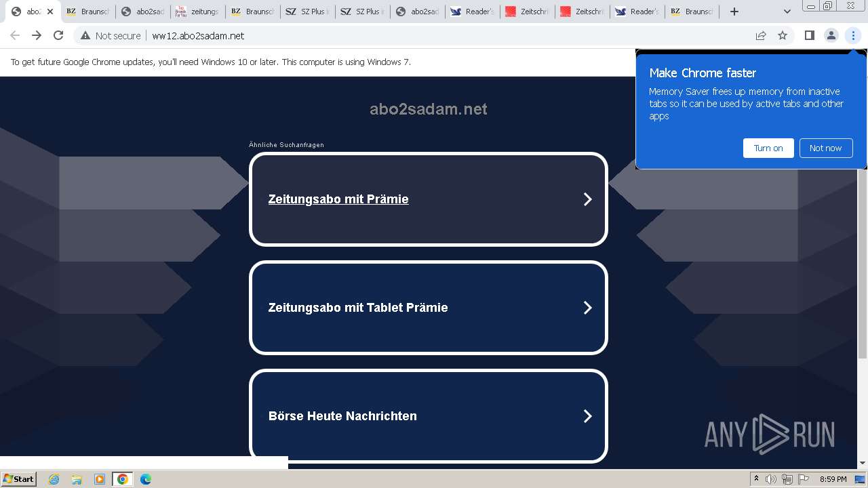Turn on Memory Saver
Viewport: 868px width, 488px height.
click(768, 148)
